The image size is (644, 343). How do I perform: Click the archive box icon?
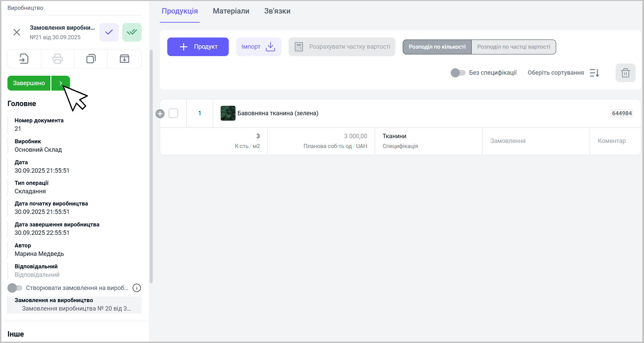(x=124, y=59)
